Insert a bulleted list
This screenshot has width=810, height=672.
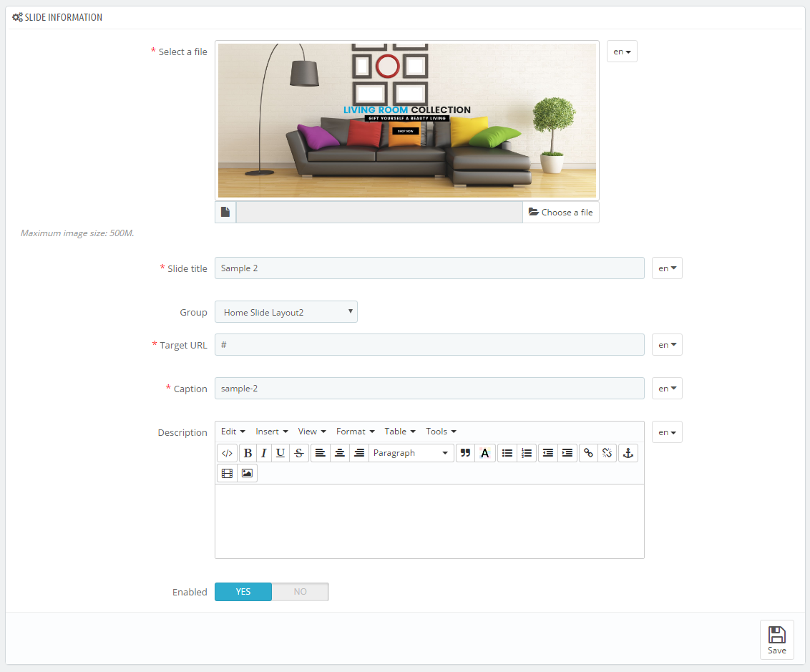[x=507, y=453]
